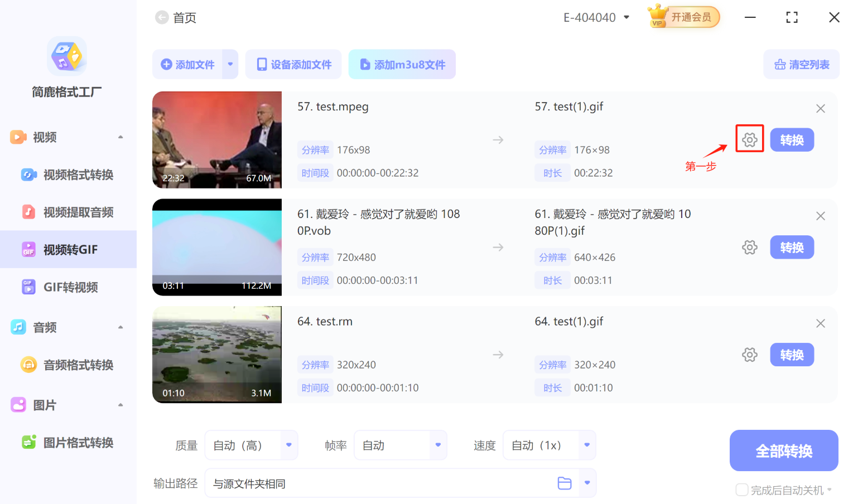This screenshot has height=504, width=853.
Task: Click the test.mpeg video thumbnail
Action: pos(217,139)
